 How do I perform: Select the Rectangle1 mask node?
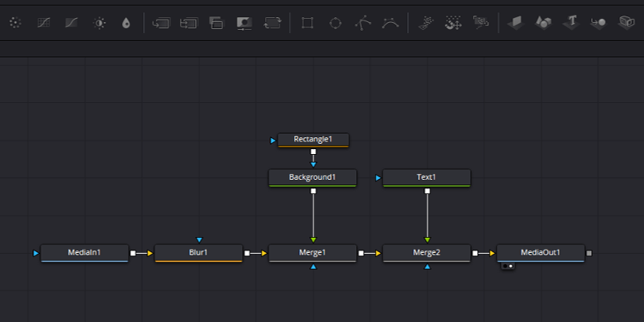313,140
